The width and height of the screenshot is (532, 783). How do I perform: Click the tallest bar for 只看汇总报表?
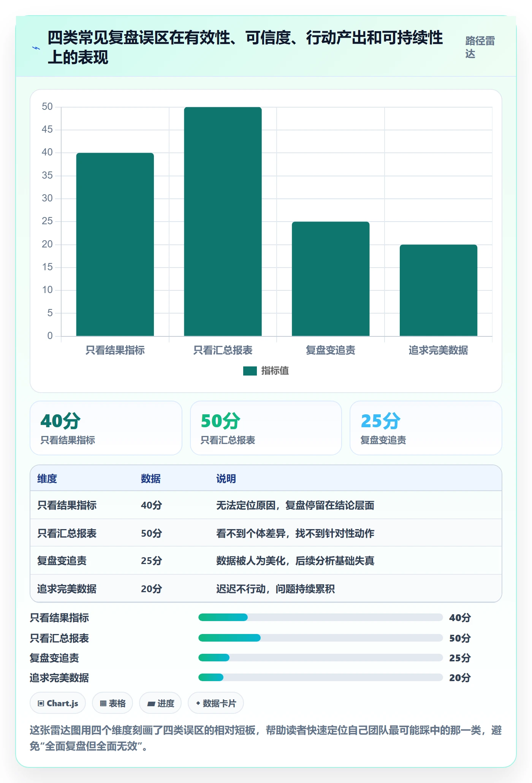[223, 222]
